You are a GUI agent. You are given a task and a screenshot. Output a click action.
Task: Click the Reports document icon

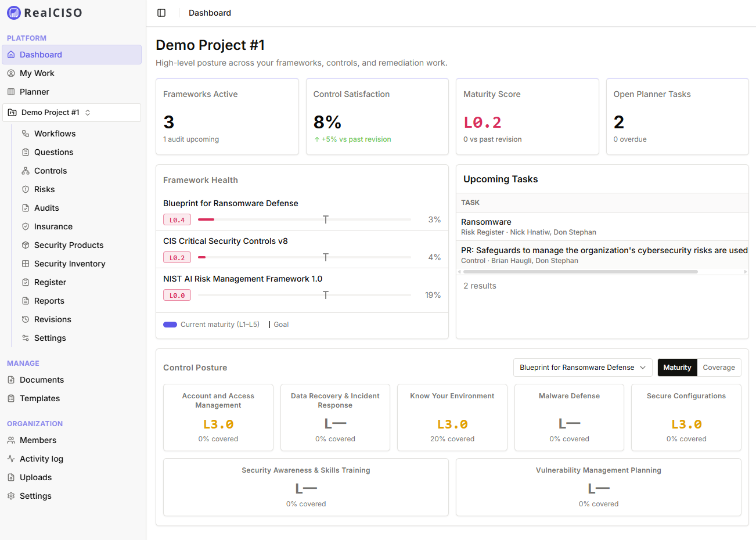(26, 301)
